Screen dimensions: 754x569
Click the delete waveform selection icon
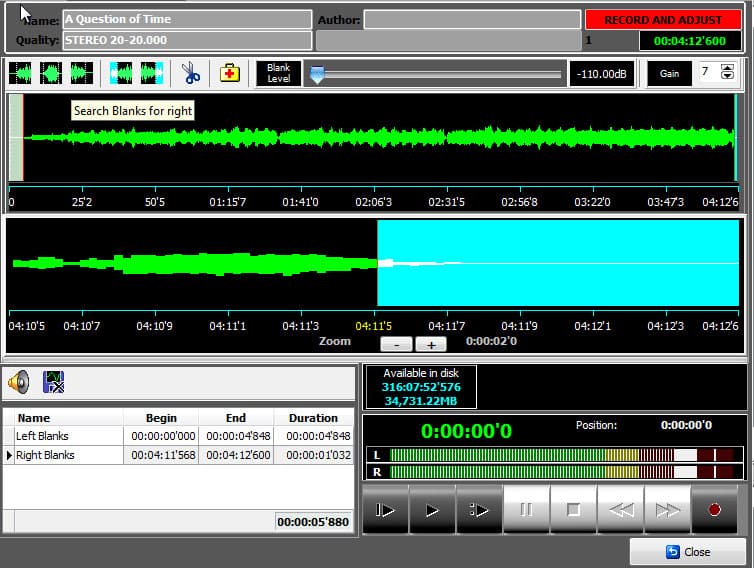(53, 382)
